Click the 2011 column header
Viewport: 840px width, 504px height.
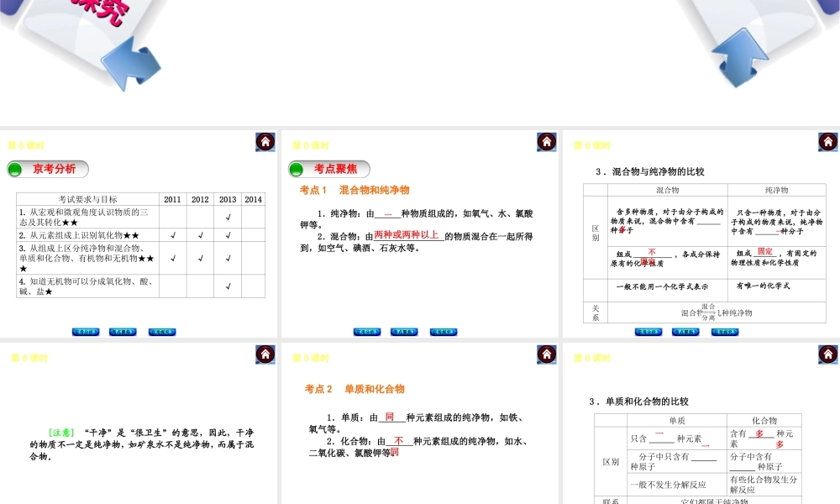coord(172,199)
